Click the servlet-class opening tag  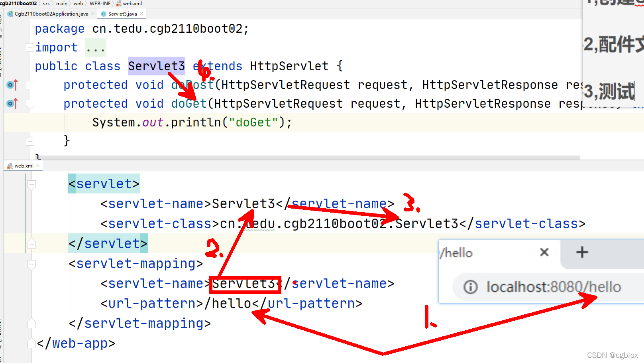point(160,224)
